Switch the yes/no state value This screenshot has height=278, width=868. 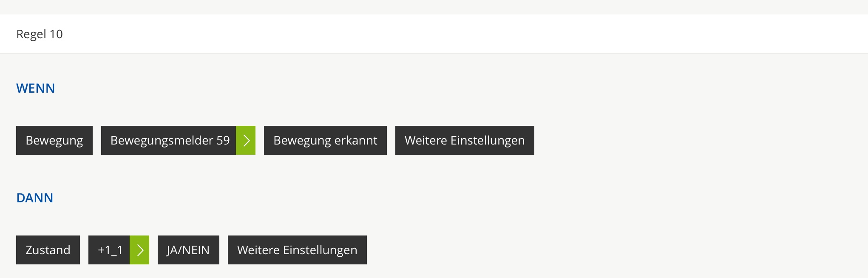tap(188, 250)
